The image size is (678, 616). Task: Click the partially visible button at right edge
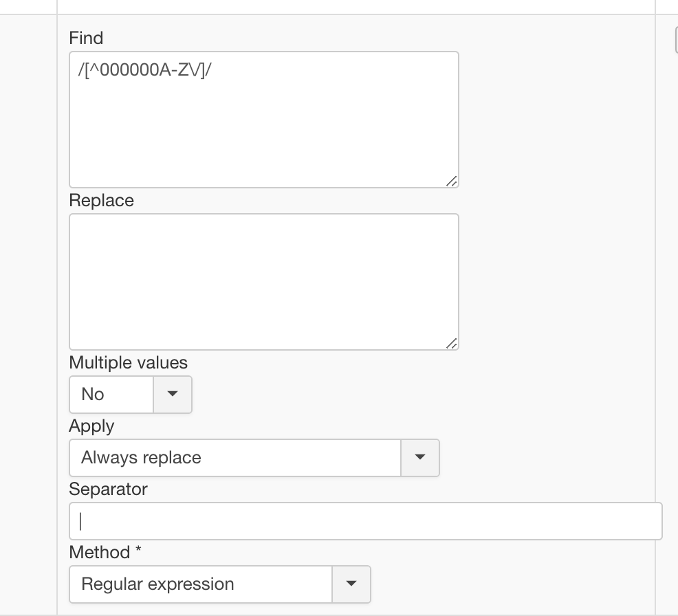[x=675, y=41]
